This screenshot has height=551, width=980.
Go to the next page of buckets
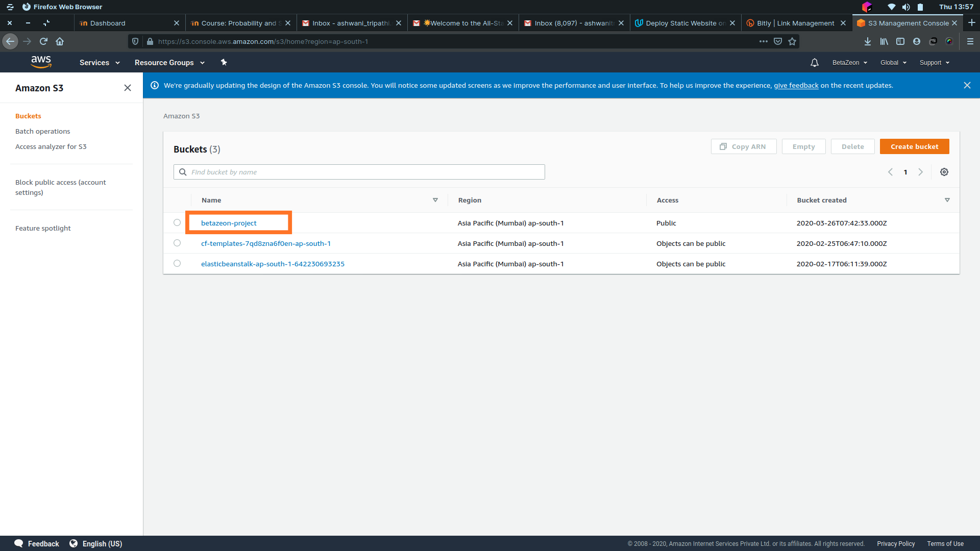coord(921,172)
